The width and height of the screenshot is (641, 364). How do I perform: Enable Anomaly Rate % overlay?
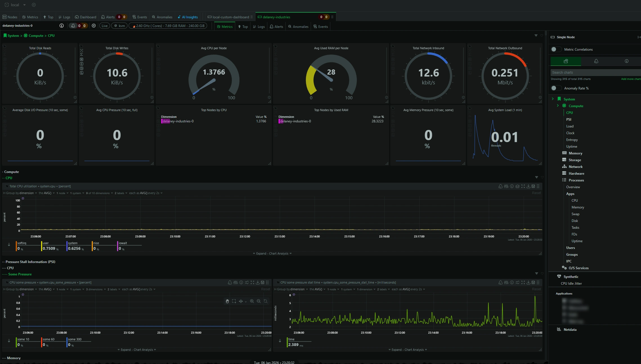click(556, 88)
